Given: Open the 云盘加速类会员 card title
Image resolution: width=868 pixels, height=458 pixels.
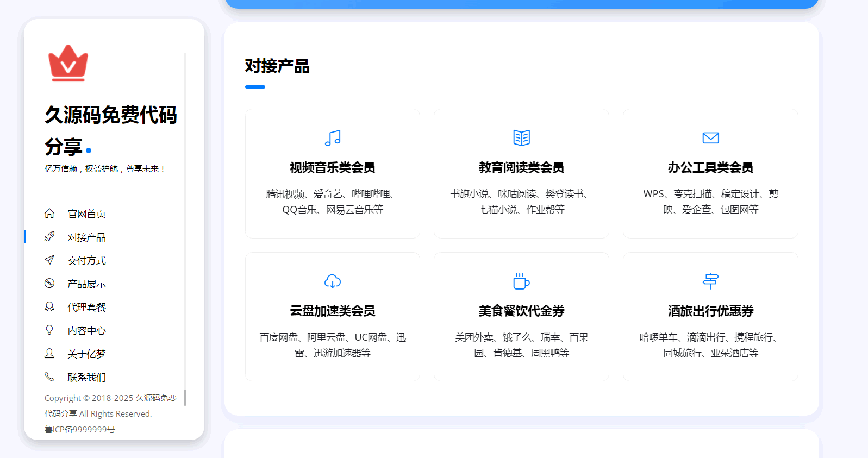Looking at the screenshot, I should (x=333, y=311).
